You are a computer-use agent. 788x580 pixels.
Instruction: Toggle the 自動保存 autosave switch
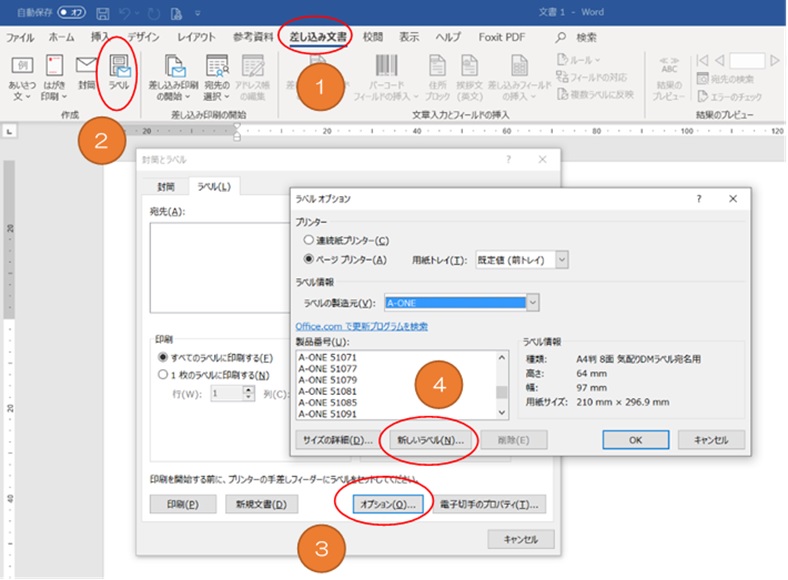coord(71,13)
